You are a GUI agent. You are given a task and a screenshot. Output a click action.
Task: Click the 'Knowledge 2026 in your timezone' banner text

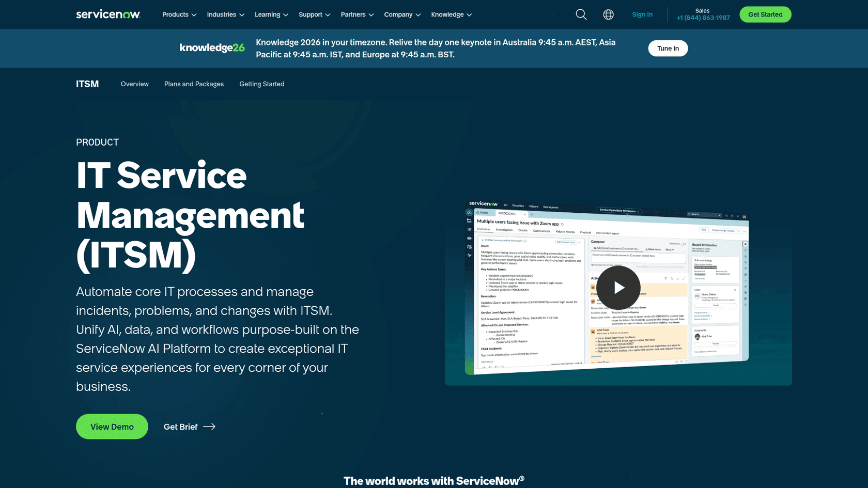436,49
